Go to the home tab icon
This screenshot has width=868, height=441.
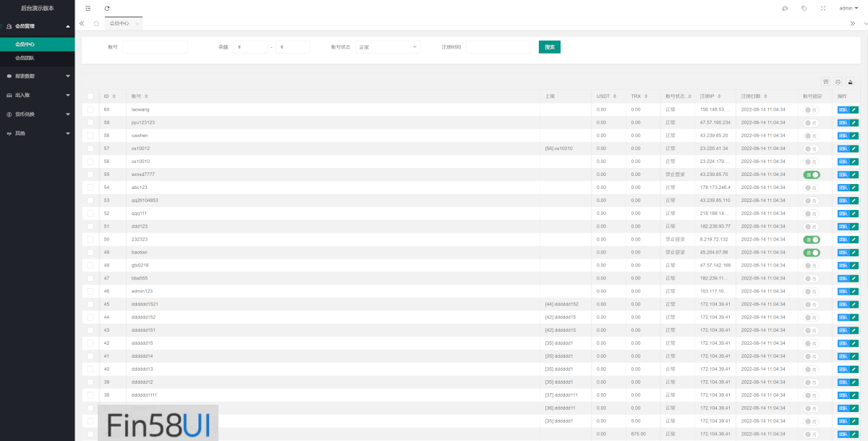(96, 23)
